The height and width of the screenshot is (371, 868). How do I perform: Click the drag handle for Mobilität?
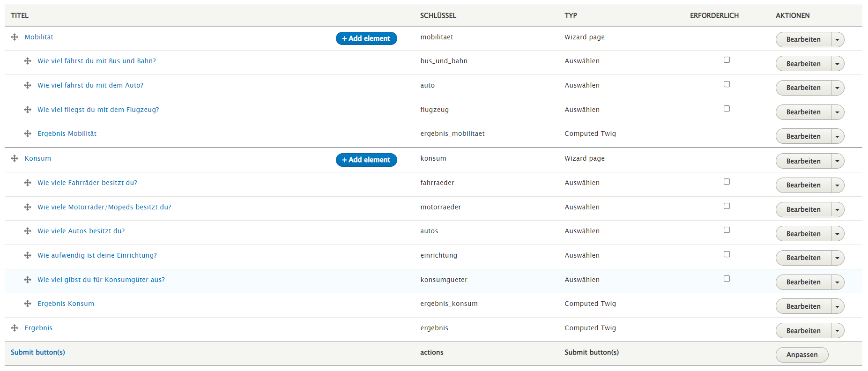click(x=15, y=37)
